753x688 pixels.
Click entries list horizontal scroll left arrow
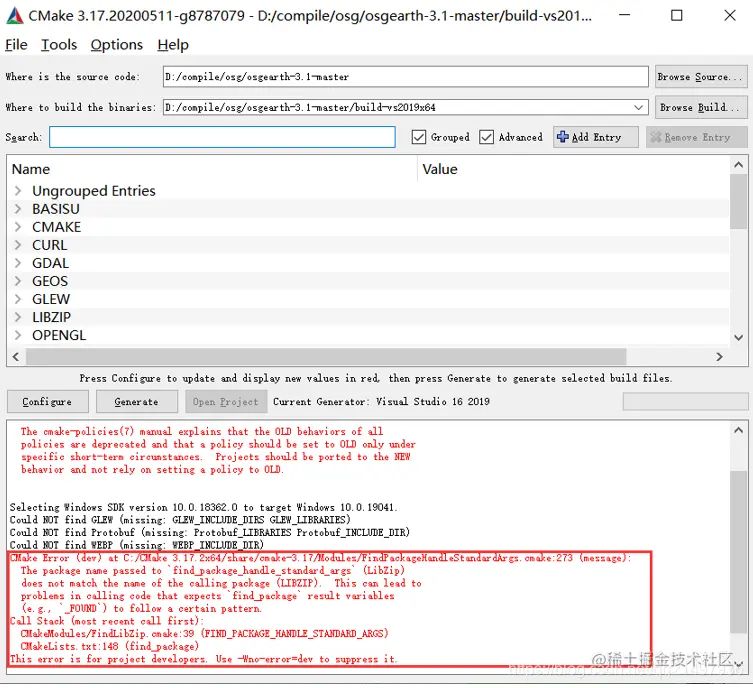click(16, 357)
